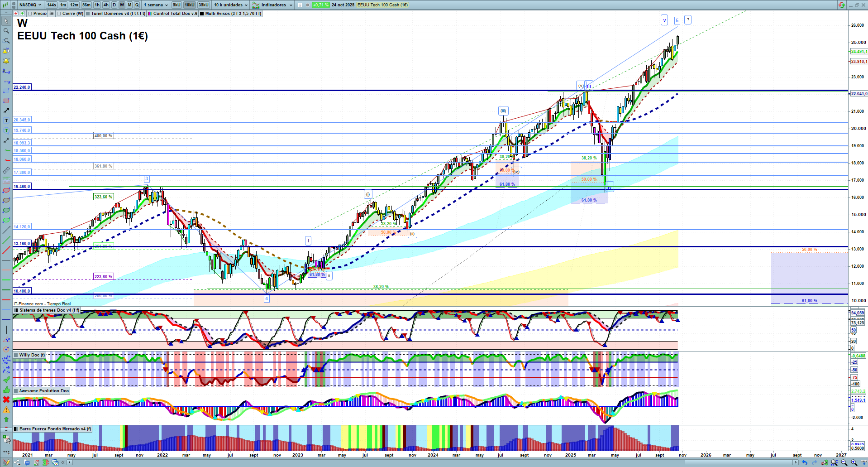Select the segment line tool
Image resolution: width=868 pixels, height=467 pixels.
(x=6, y=140)
